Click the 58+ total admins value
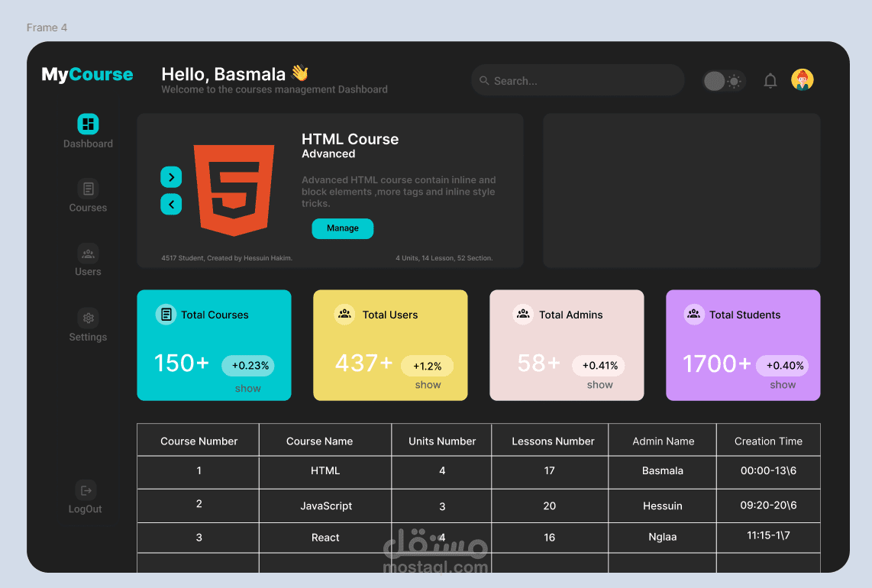This screenshot has height=588, width=872. [x=538, y=363]
